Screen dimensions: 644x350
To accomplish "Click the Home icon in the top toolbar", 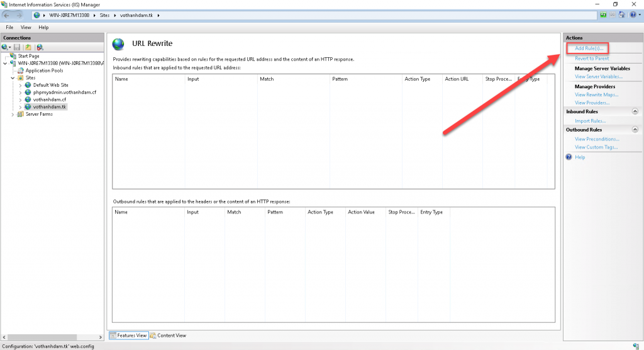I will (x=622, y=14).
